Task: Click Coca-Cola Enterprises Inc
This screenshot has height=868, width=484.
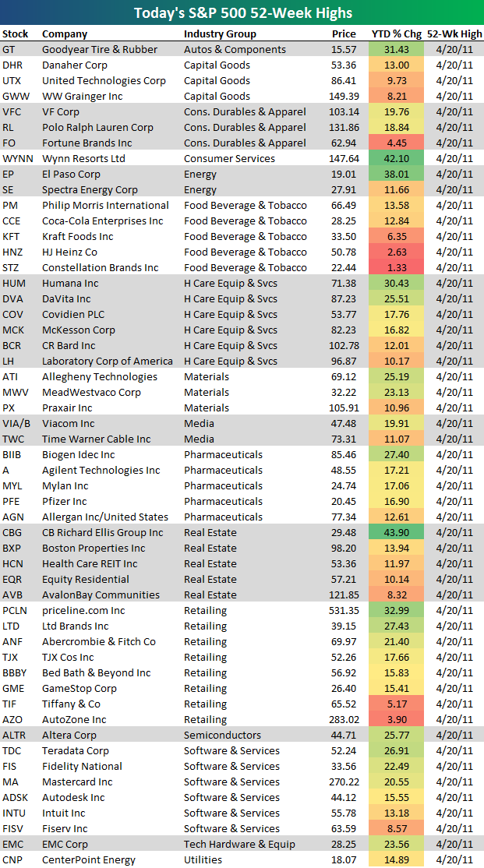Action: click(102, 221)
